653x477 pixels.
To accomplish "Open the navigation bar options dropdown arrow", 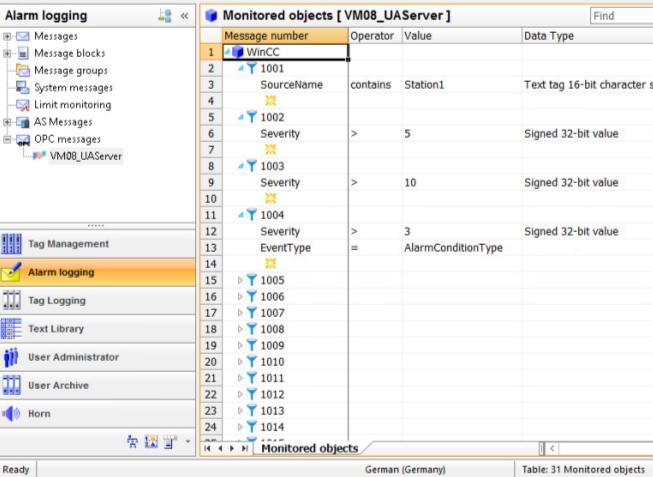I will (x=187, y=441).
